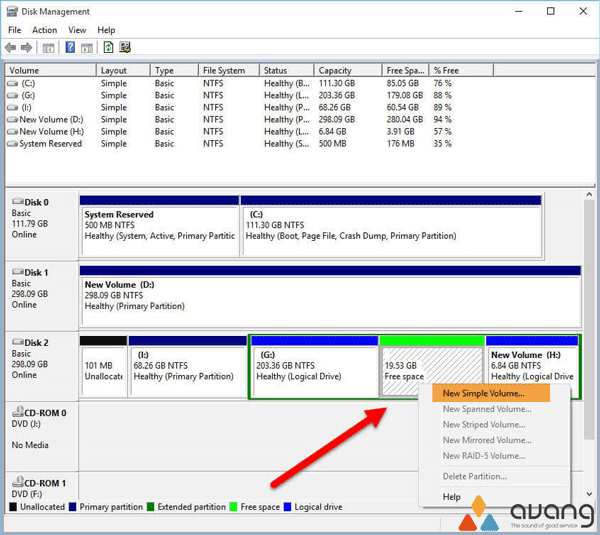Sort list by Free Space column header
Viewport: 600px width, 535px height.
pos(403,70)
